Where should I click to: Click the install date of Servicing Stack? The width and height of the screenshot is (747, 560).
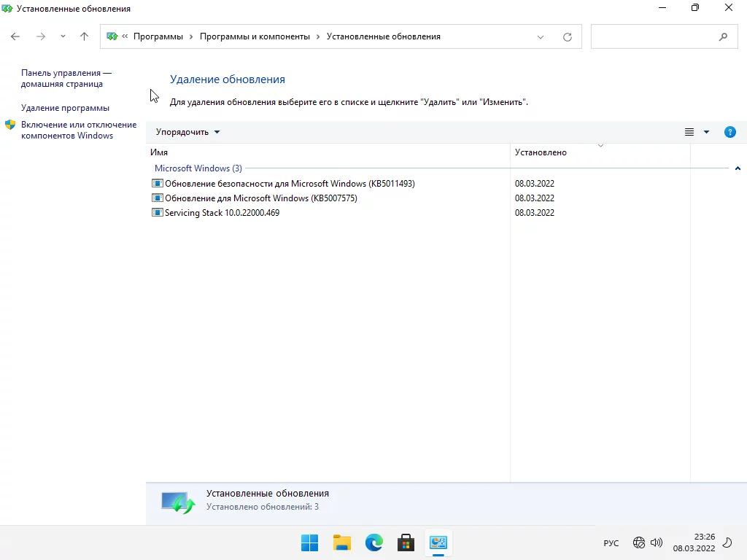[535, 213]
